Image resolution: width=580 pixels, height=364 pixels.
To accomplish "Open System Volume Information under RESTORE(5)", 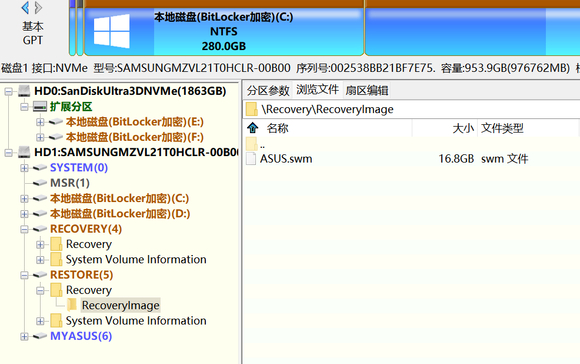I will 136,321.
